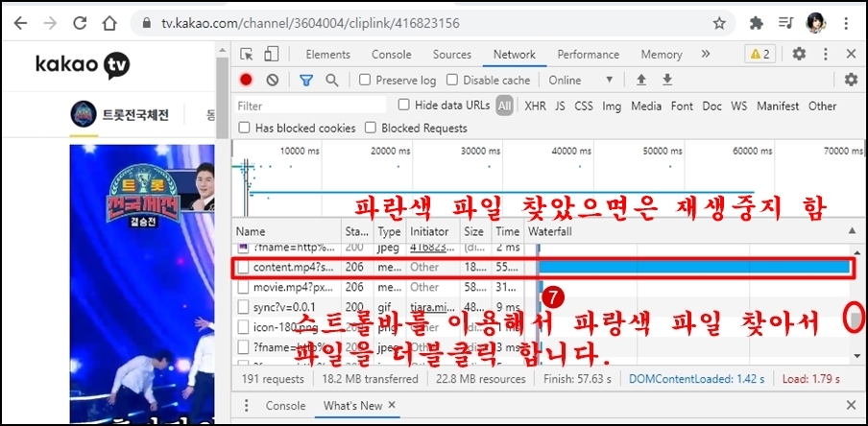Export HAR file with download arrow
Screen dimensions: 868x426
point(667,81)
